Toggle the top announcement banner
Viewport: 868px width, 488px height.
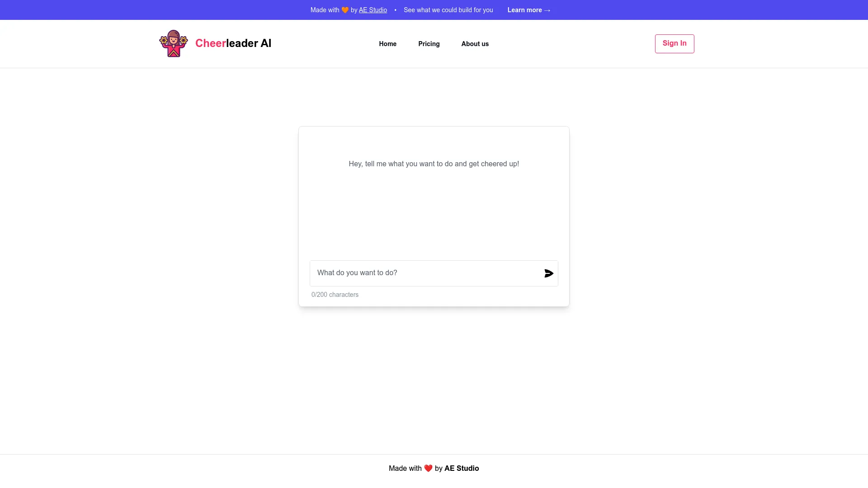[434, 9]
